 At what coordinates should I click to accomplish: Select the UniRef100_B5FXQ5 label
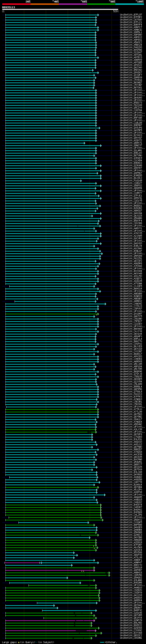click(131, 118)
